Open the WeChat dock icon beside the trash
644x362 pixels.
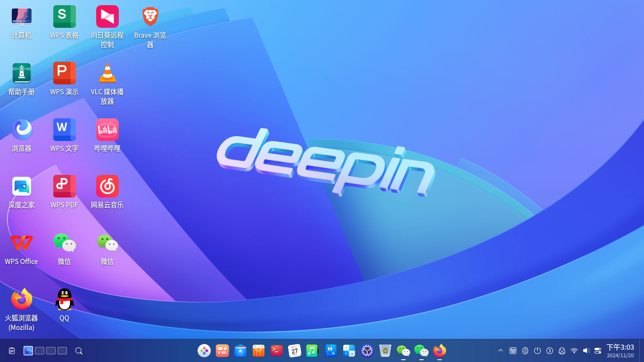pyautogui.click(x=403, y=351)
